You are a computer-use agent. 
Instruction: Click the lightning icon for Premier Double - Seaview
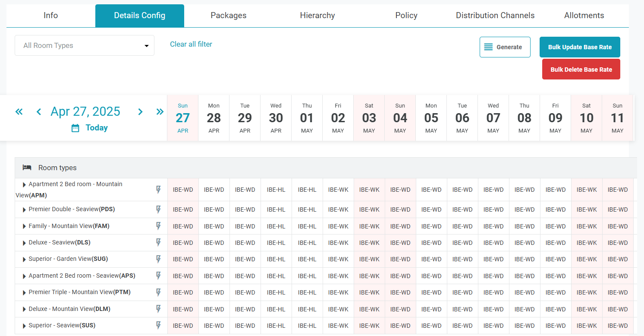(x=158, y=209)
